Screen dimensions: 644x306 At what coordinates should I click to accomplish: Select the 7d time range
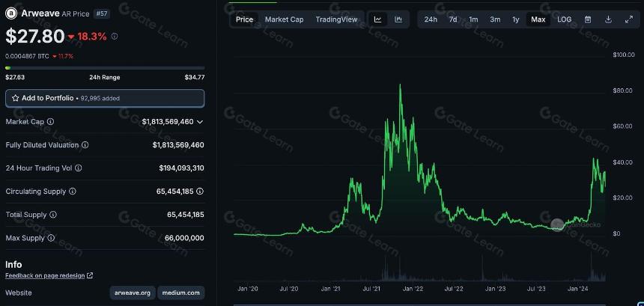(453, 19)
